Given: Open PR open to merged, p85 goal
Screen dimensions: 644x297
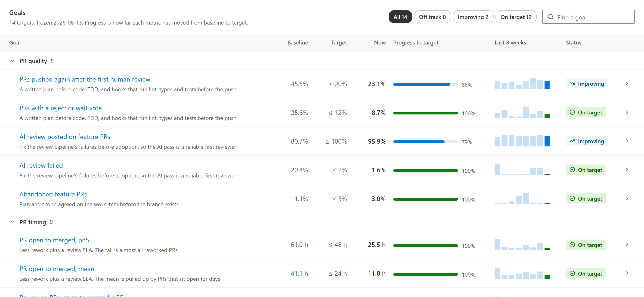Looking at the screenshot, I should 54,240.
